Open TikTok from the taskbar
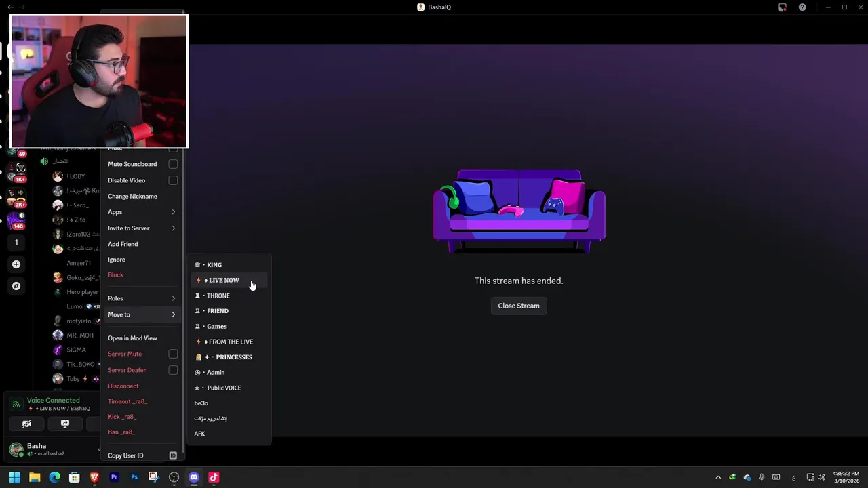The height and width of the screenshot is (488, 868). point(214,477)
